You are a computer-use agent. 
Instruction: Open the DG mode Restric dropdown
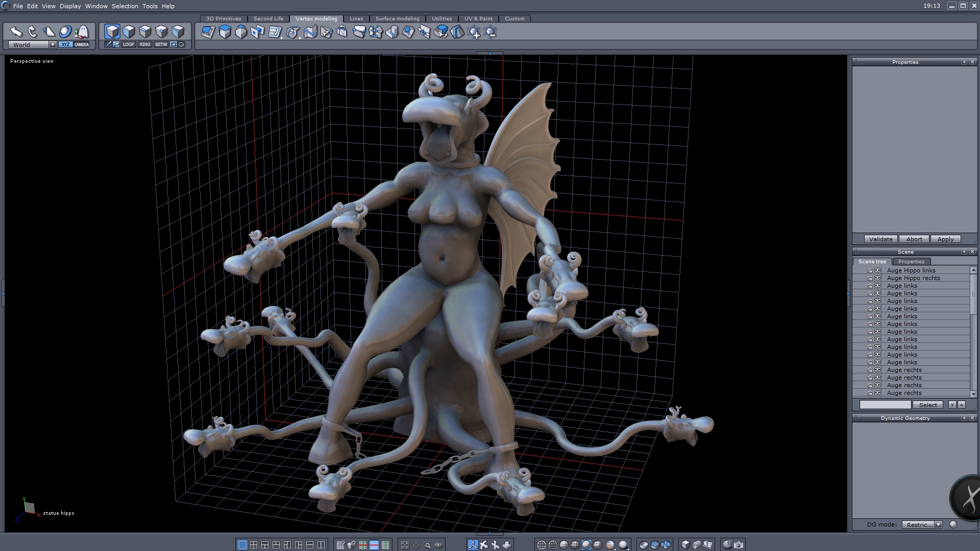coord(938,524)
